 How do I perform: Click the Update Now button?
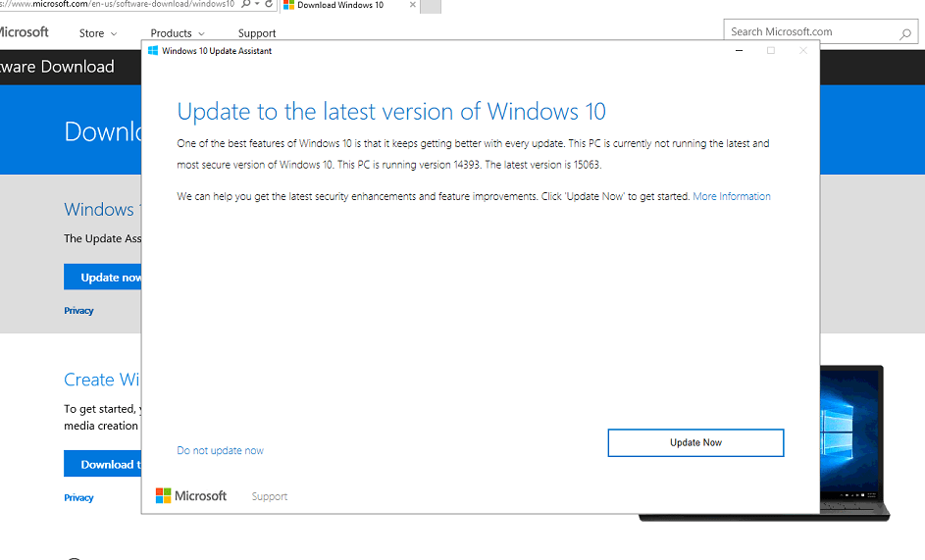[695, 442]
